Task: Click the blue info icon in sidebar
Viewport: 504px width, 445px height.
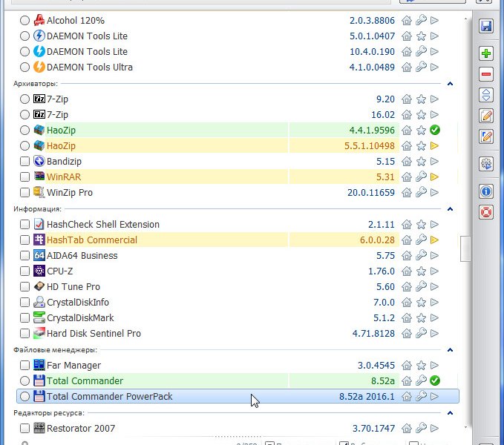Action: [x=486, y=191]
